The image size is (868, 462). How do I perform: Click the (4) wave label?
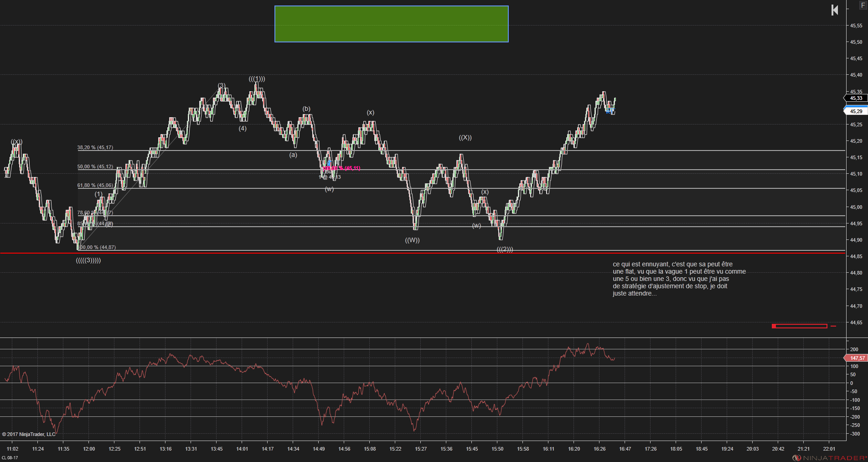(243, 129)
